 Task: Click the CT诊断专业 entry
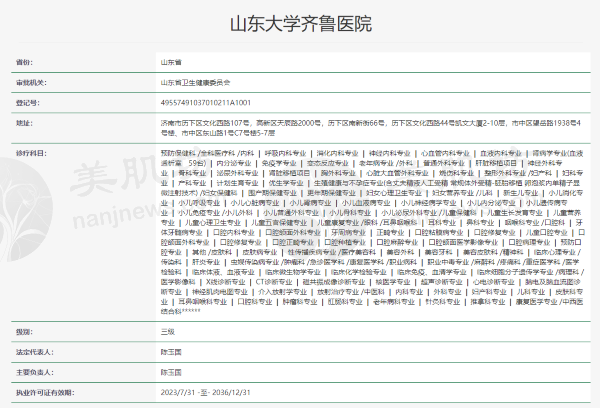pos(274,282)
